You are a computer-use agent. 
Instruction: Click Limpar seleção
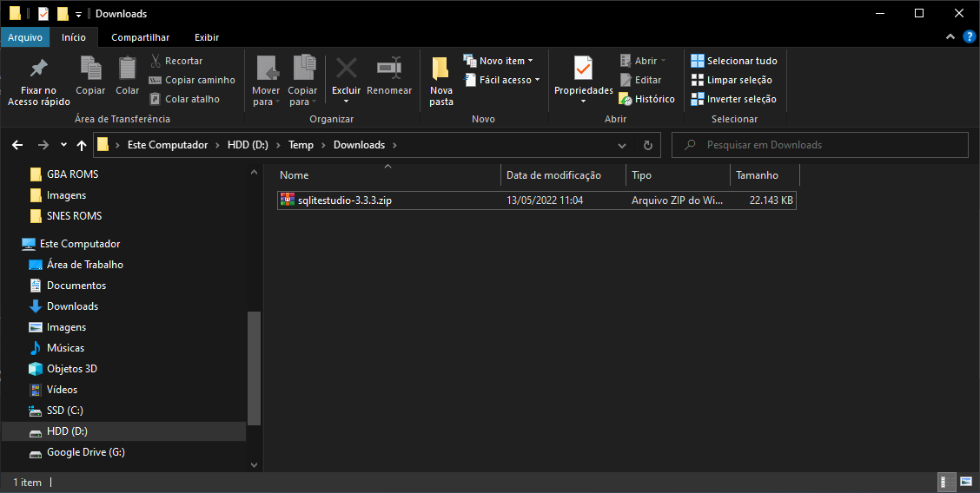(x=732, y=80)
